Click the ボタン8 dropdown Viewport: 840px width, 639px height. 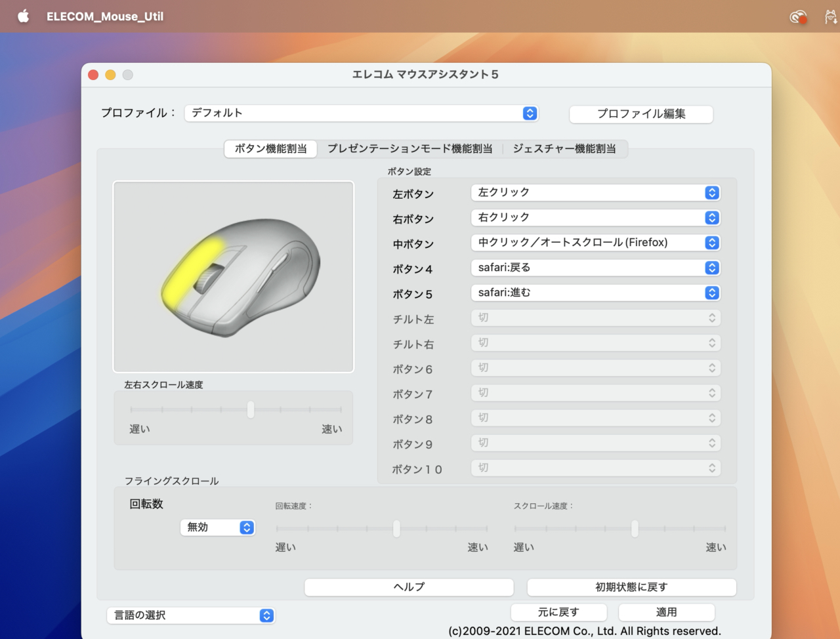596,418
